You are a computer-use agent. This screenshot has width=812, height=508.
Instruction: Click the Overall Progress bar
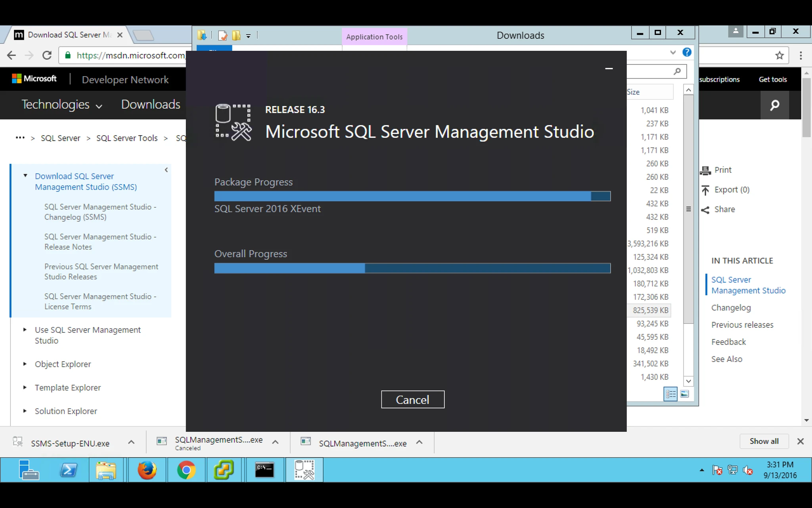(412, 268)
